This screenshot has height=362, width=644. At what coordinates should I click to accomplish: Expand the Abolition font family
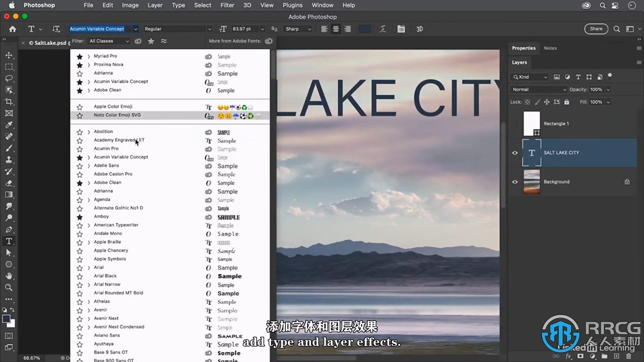pyautogui.click(x=89, y=132)
